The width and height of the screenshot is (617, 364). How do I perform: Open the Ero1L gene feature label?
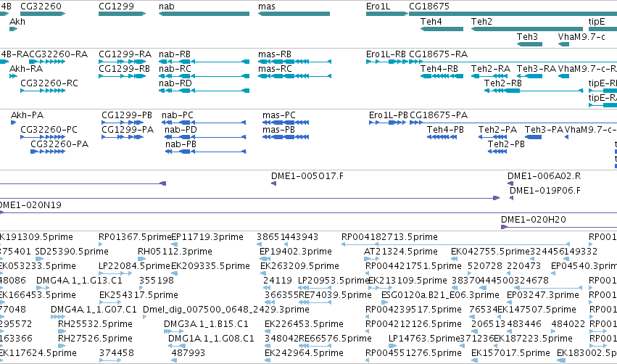(378, 7)
